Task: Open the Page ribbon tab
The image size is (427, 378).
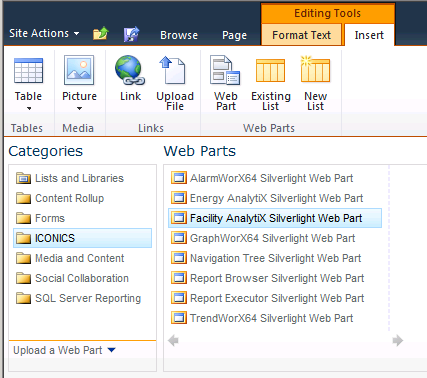Action: pyautogui.click(x=234, y=35)
